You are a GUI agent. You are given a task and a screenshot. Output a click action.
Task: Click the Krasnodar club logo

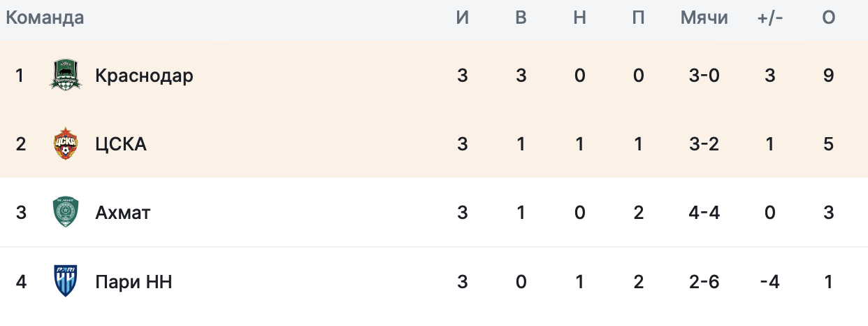pyautogui.click(x=66, y=75)
